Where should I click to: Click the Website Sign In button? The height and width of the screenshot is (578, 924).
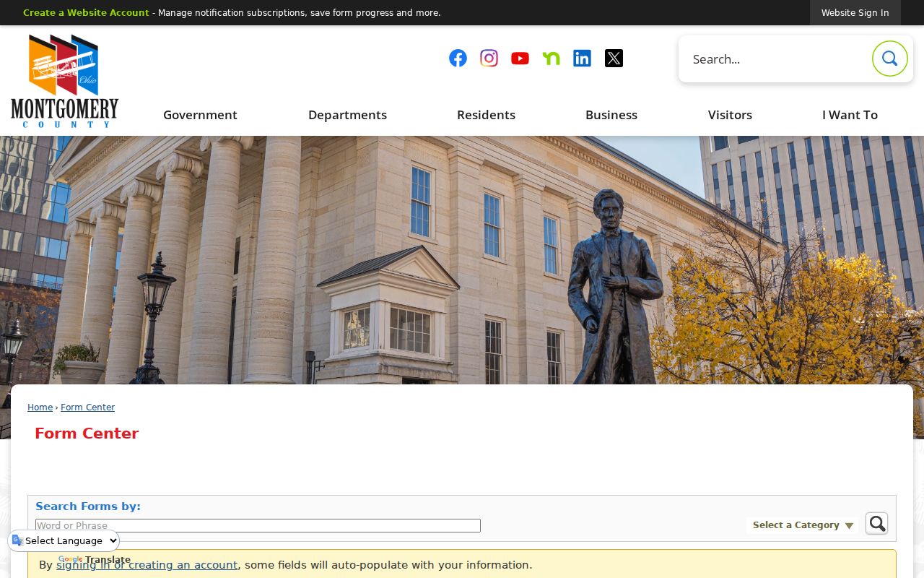[x=855, y=13]
